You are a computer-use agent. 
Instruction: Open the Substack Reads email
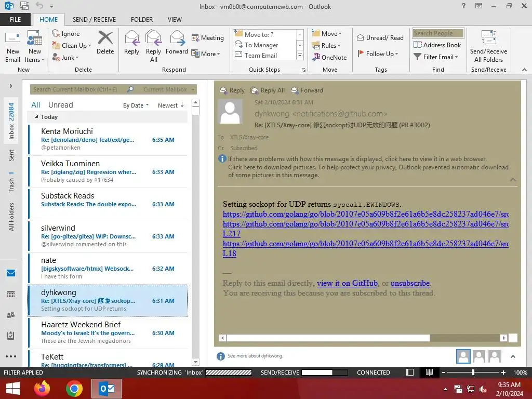point(108,204)
